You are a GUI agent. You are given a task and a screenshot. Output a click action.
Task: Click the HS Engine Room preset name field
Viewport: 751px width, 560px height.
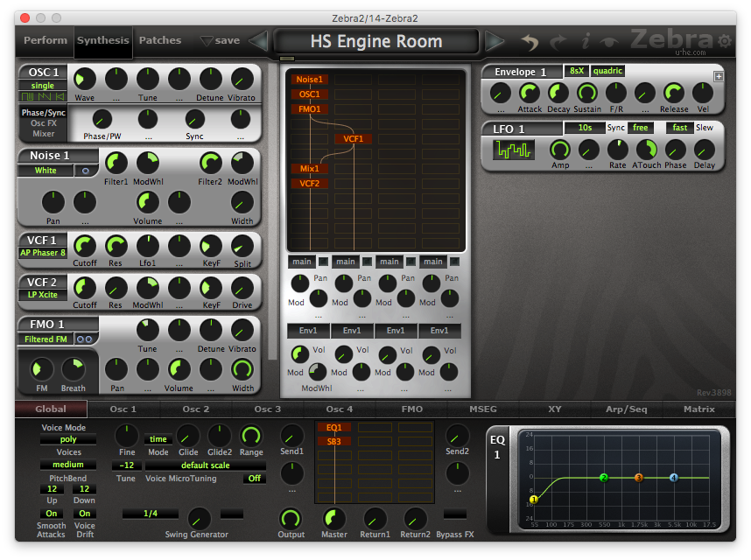point(376,41)
